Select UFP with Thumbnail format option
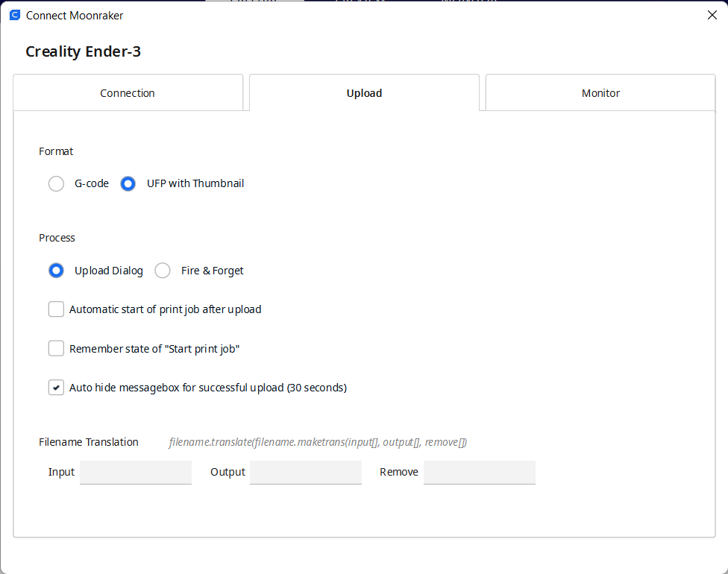The image size is (728, 574). (x=128, y=183)
